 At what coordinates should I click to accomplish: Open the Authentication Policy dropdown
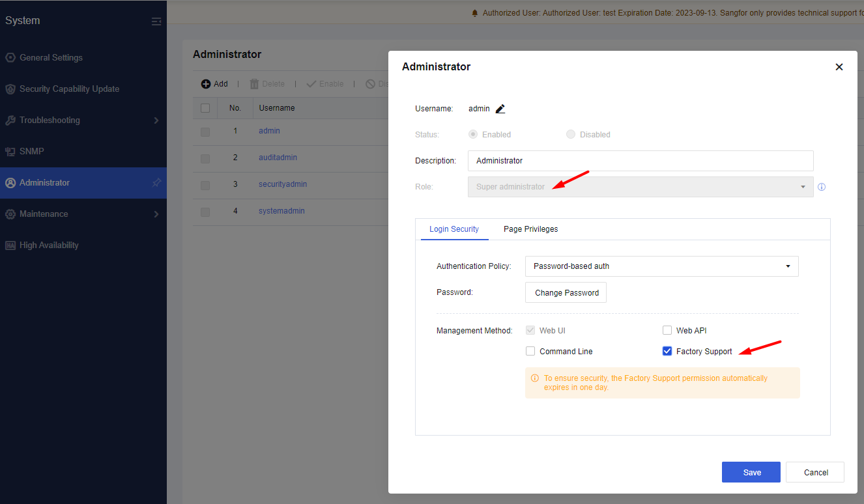(661, 266)
